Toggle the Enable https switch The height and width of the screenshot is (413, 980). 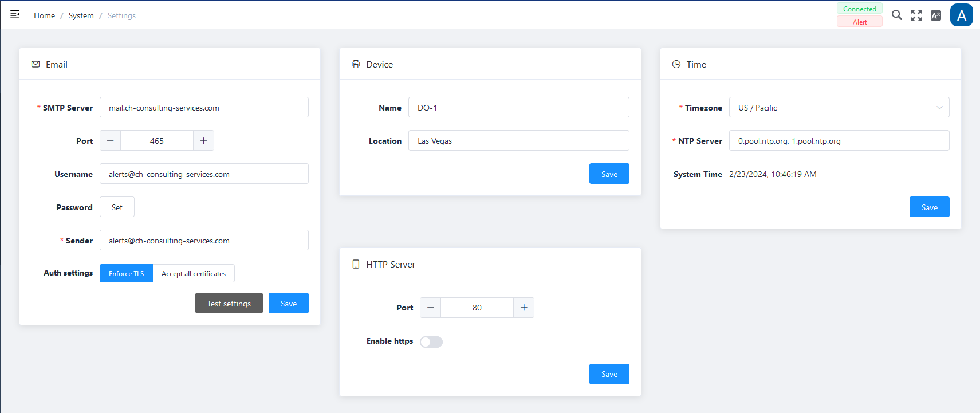coord(431,342)
